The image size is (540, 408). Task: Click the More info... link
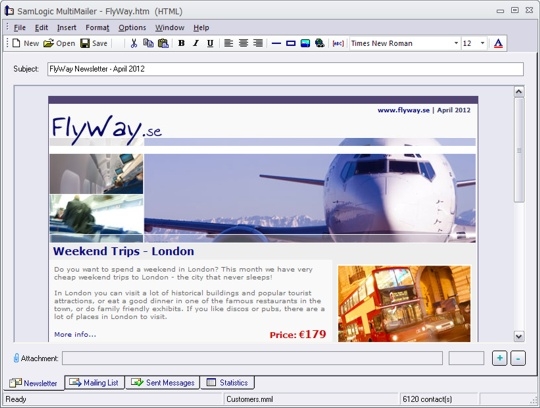(x=75, y=334)
